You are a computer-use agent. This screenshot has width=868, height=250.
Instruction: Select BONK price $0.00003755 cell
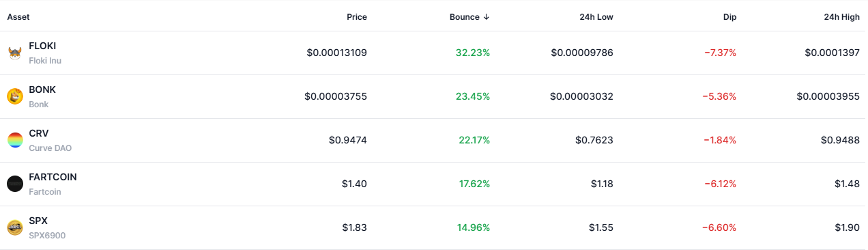tap(336, 97)
